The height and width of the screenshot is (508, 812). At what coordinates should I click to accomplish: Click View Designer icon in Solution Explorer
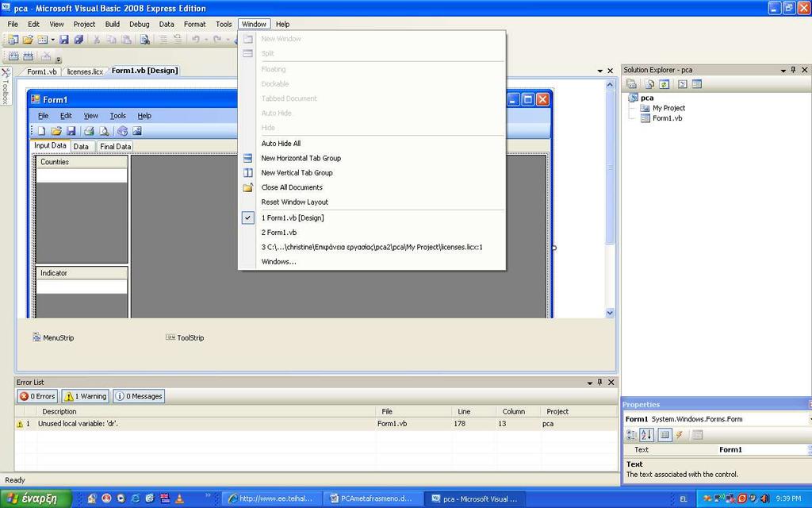tap(697, 84)
